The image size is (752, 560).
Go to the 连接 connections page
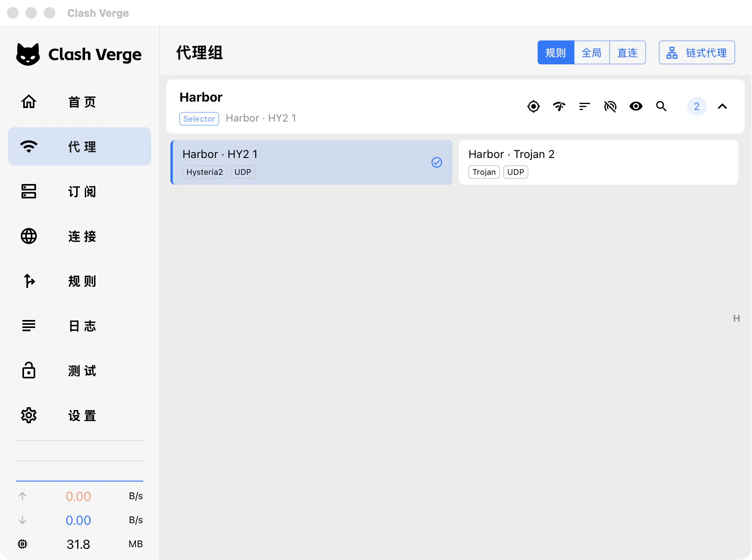[x=80, y=236]
